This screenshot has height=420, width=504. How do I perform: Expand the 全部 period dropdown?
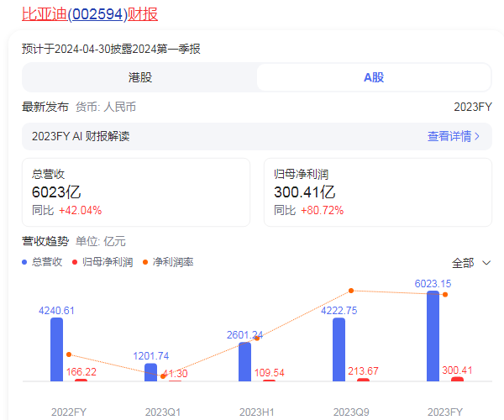point(471,263)
